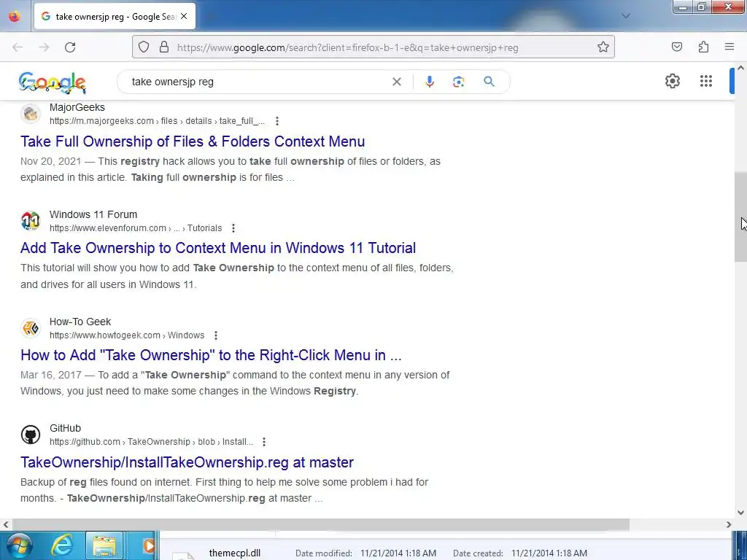
Task: Open Windows 11 Forum result options
Action: tap(233, 228)
